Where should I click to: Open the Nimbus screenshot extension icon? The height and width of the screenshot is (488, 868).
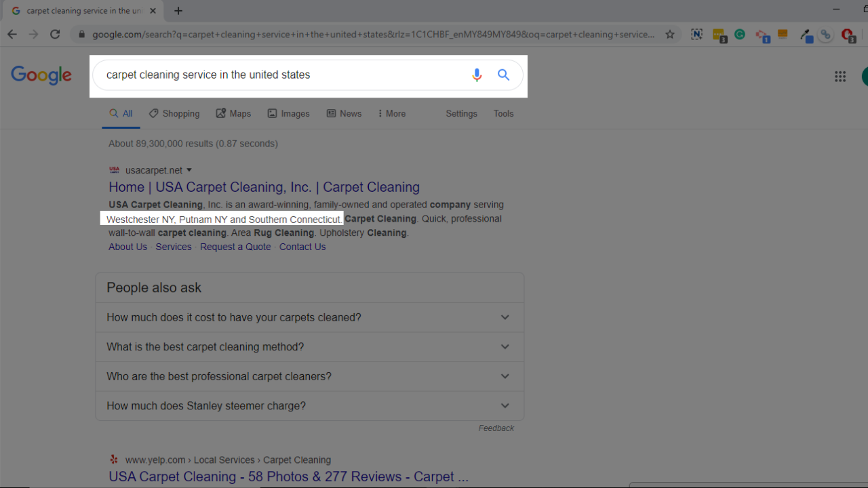696,35
